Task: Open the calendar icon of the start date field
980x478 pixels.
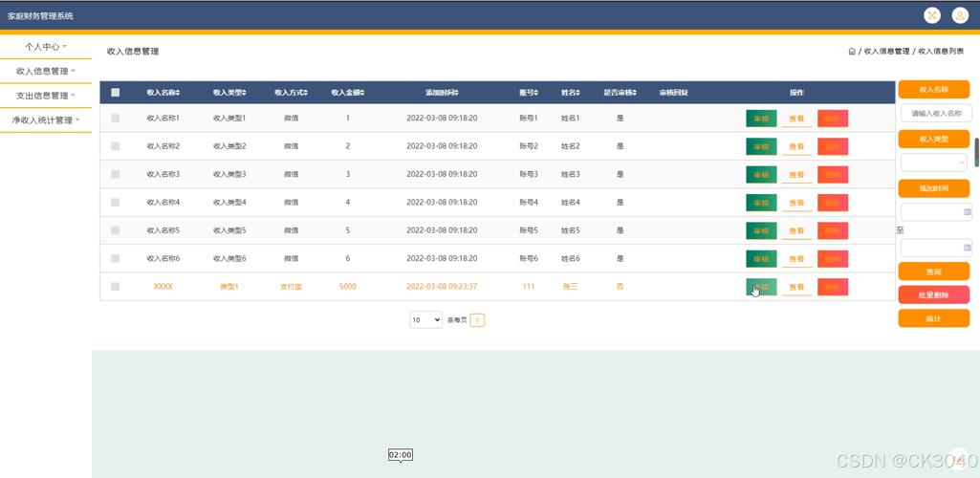Action: (x=968, y=212)
